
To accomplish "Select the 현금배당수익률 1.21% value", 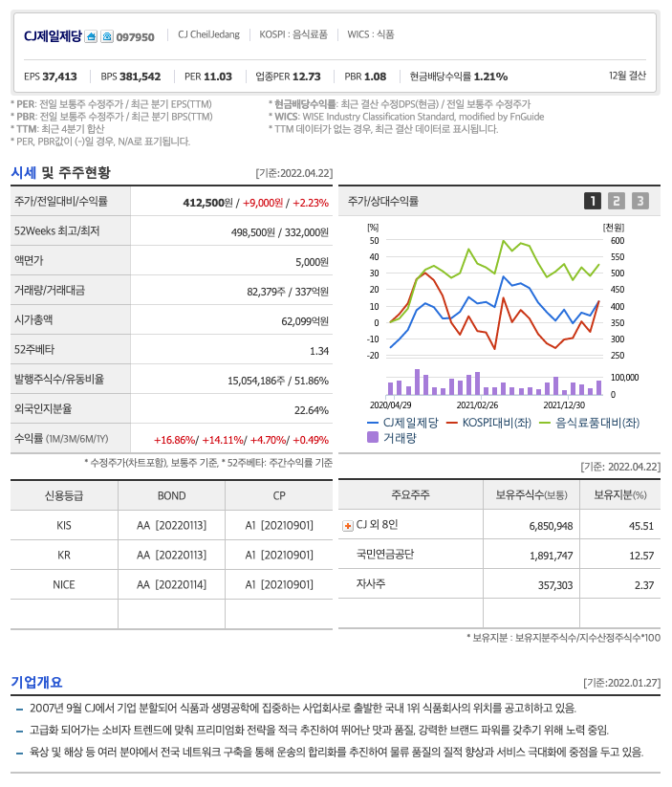I will 458,77.
